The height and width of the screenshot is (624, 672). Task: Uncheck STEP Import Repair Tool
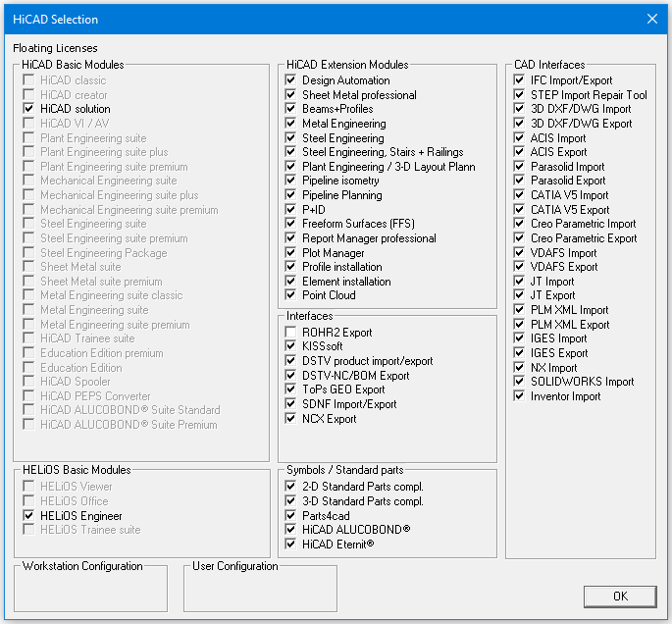519,95
